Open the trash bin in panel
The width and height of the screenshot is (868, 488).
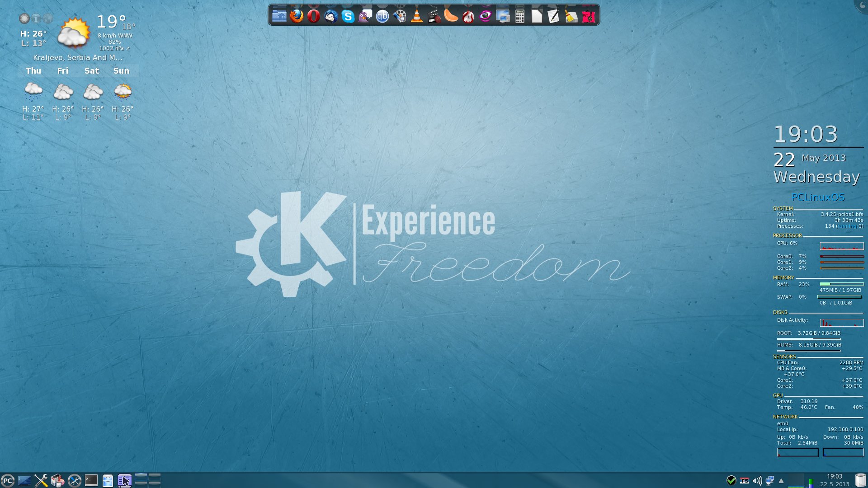click(x=861, y=480)
